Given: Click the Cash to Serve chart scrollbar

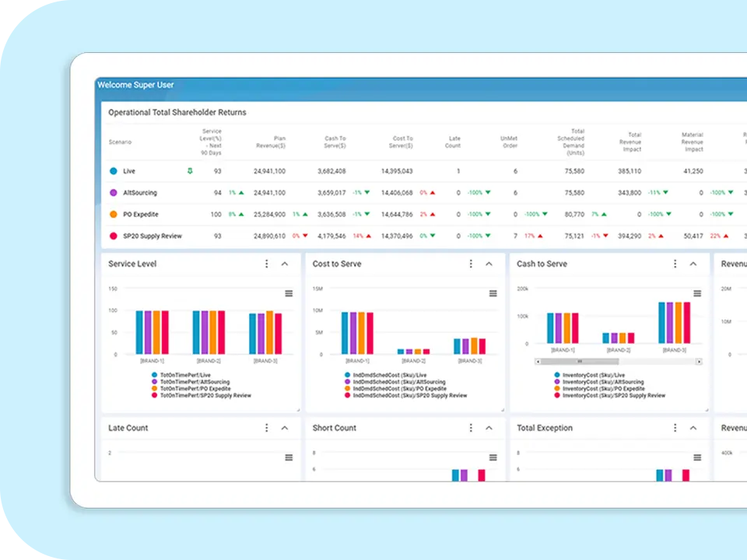Looking at the screenshot, I should click(x=618, y=362).
